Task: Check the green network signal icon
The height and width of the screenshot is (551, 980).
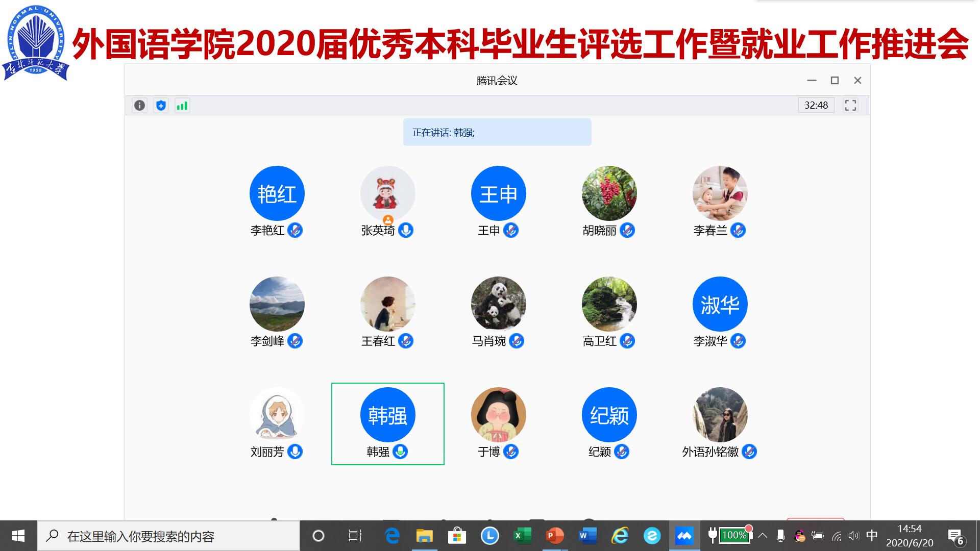Action: click(182, 106)
